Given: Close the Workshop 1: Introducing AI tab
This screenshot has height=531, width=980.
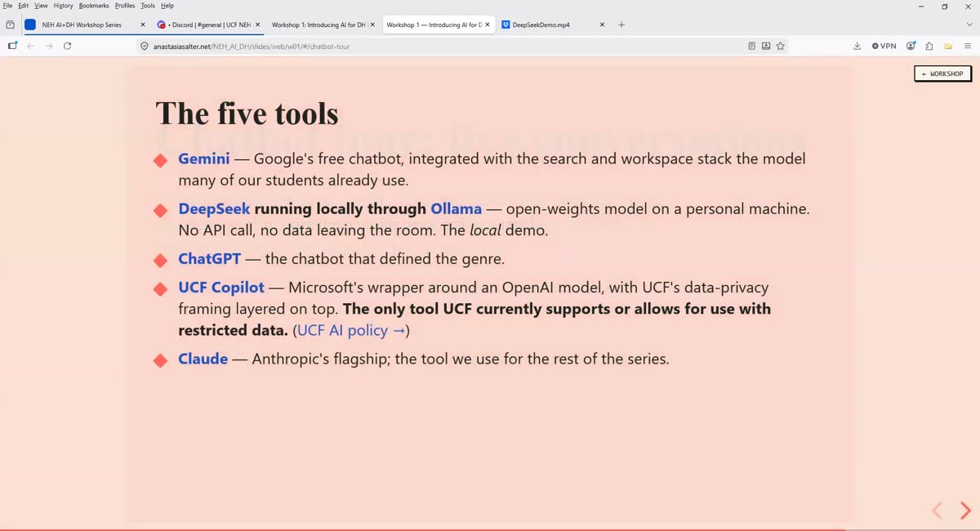Looking at the screenshot, I should tap(372, 25).
